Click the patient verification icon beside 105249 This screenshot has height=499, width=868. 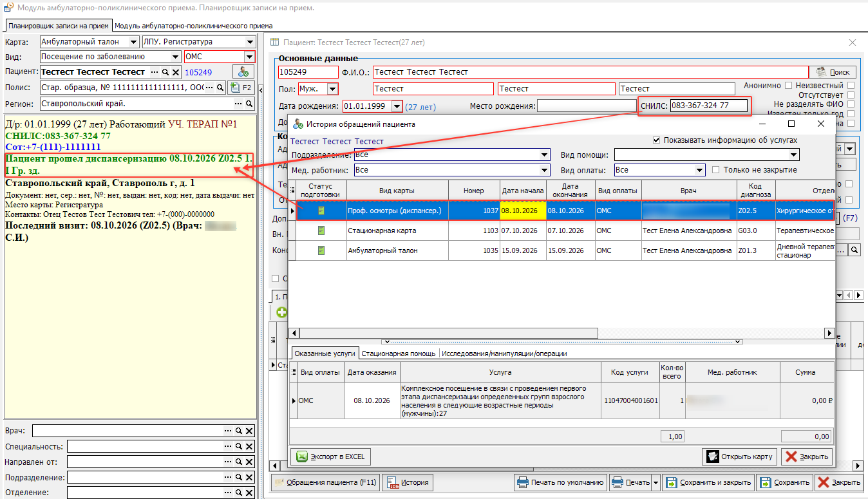244,72
